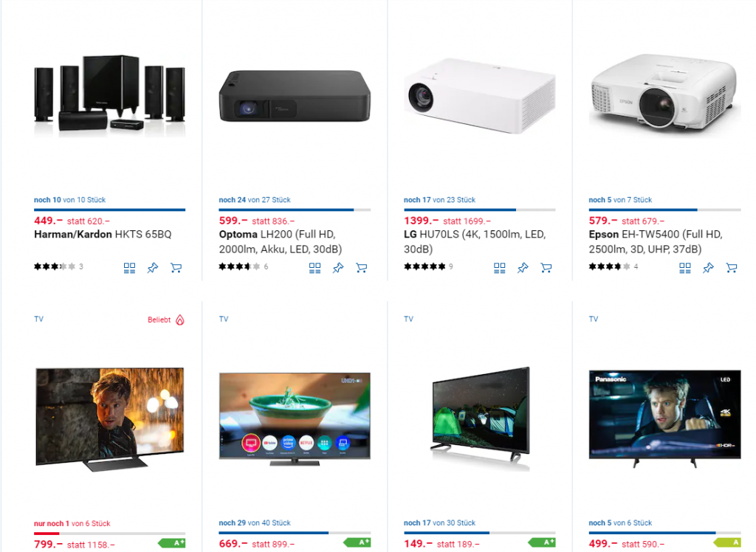Pin the LG HU70LS projector
Viewport: 756px width, 552px height.
(x=523, y=268)
